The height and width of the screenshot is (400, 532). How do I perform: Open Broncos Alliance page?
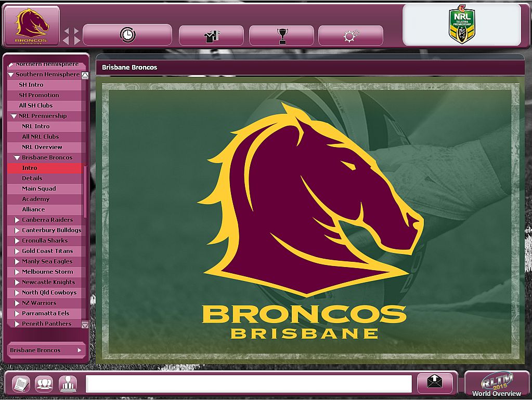(44, 209)
